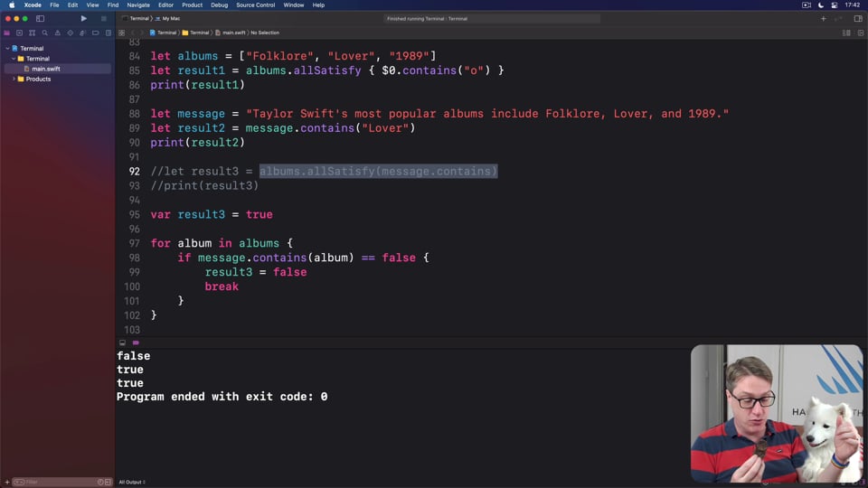Click Terminal folder in the jump bar

click(196, 33)
